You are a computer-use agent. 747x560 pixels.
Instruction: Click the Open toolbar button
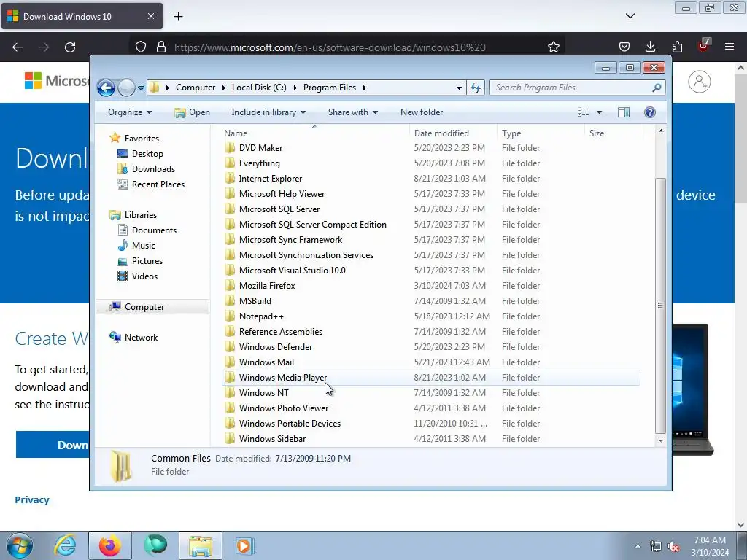(193, 112)
